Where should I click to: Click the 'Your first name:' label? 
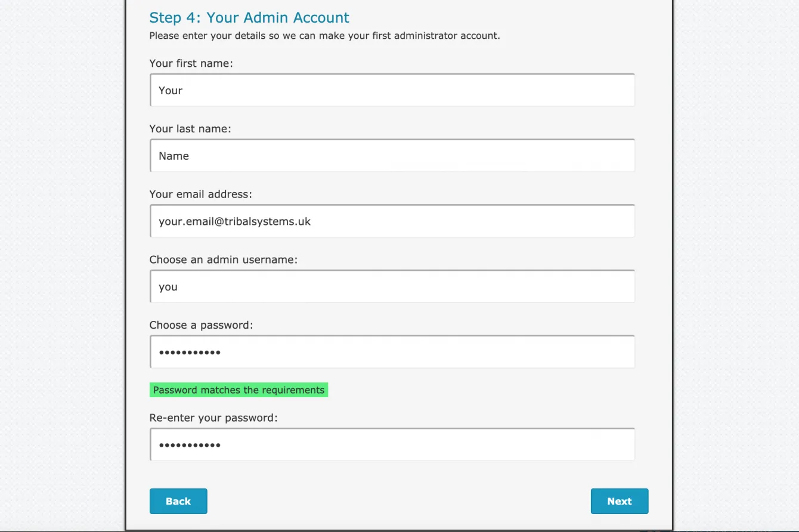tap(191, 63)
